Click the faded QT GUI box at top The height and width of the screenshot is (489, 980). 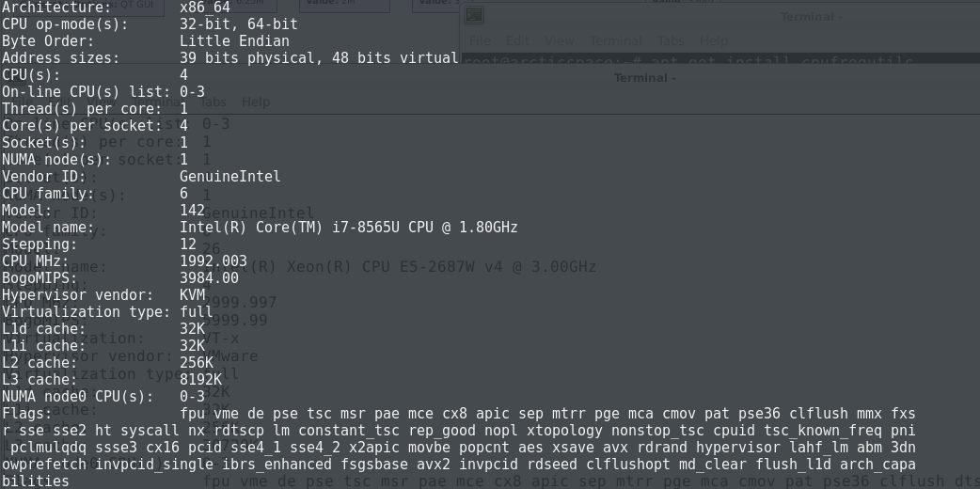pyautogui.click(x=134, y=5)
